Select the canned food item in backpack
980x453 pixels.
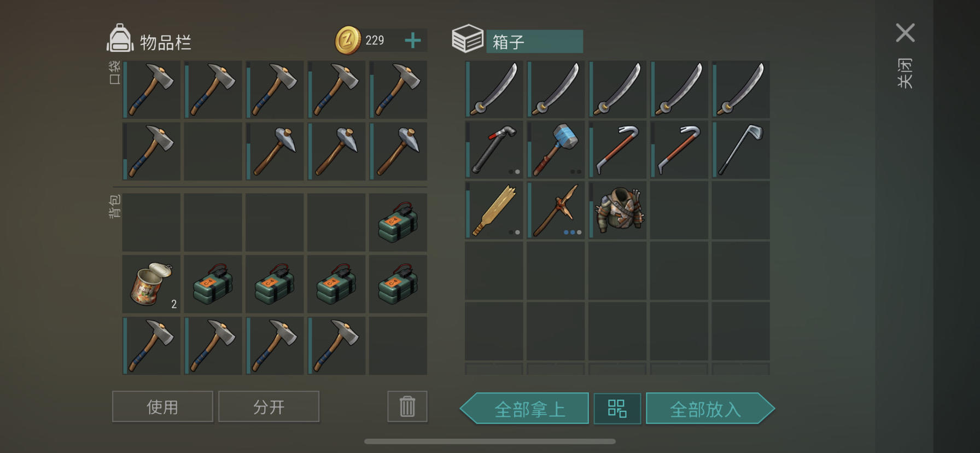151,284
